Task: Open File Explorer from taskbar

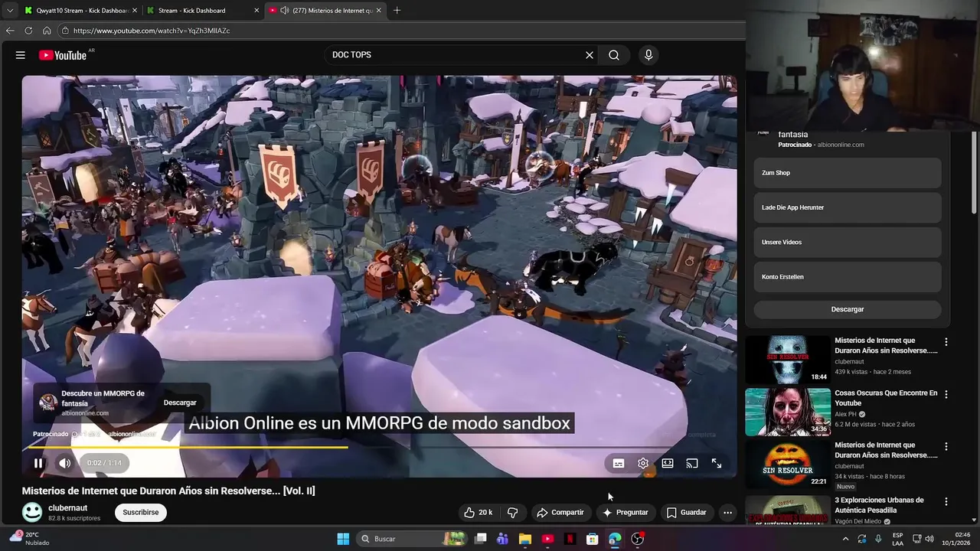Action: pos(525,539)
